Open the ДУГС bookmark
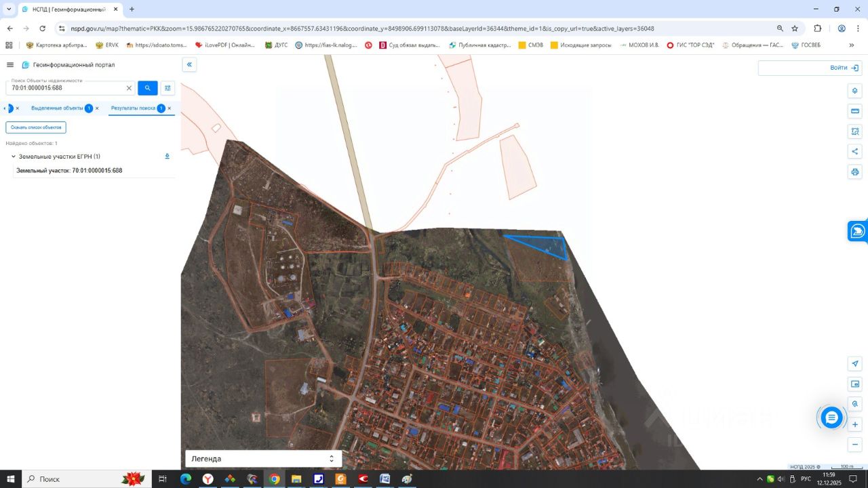The image size is (868, 488). [x=276, y=45]
